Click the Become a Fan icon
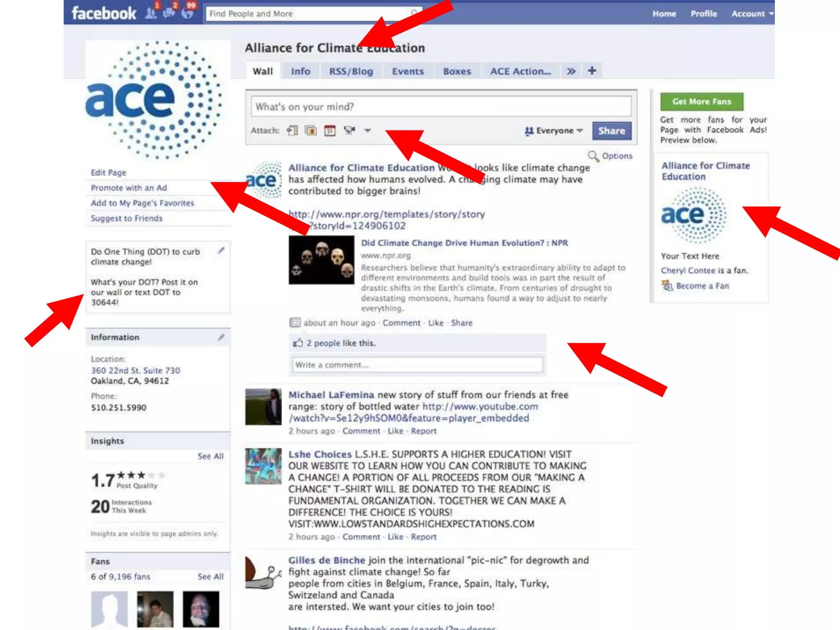 (x=667, y=285)
